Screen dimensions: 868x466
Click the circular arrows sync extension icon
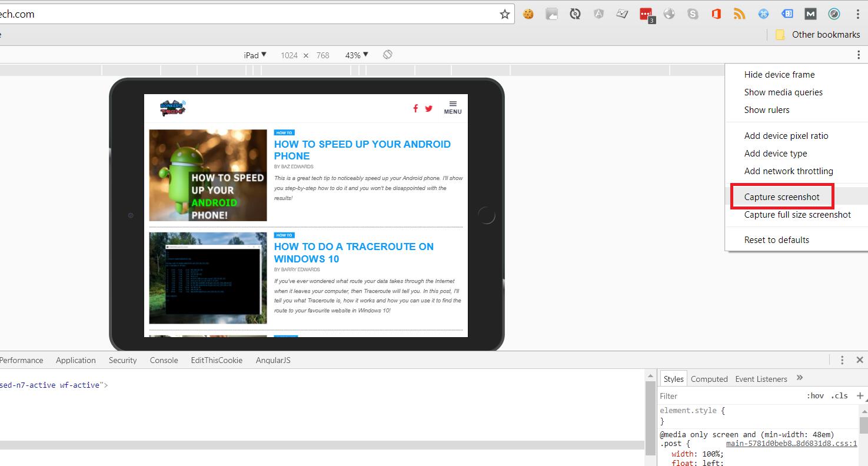tap(575, 14)
